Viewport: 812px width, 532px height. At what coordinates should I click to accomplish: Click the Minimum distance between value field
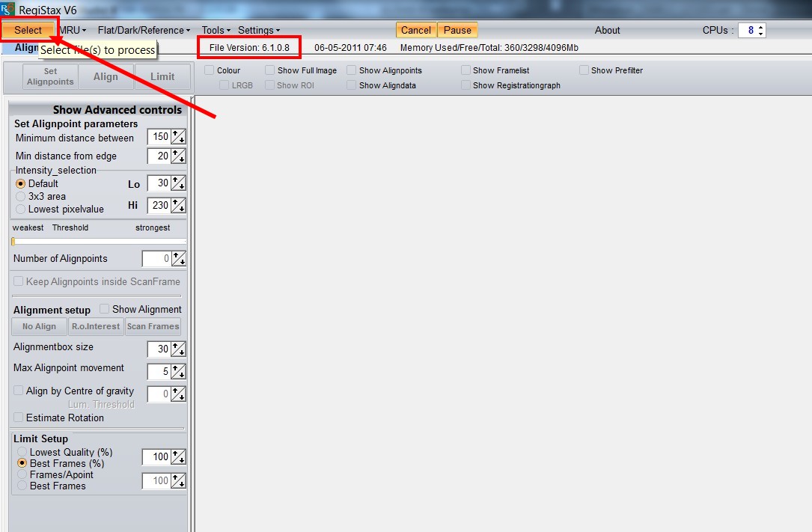coord(159,137)
